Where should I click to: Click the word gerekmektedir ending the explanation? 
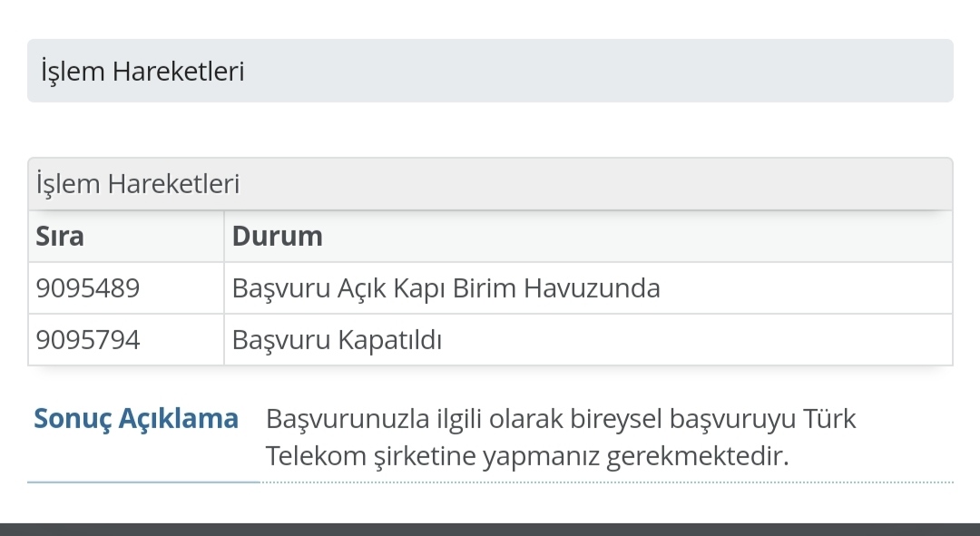[698, 457]
